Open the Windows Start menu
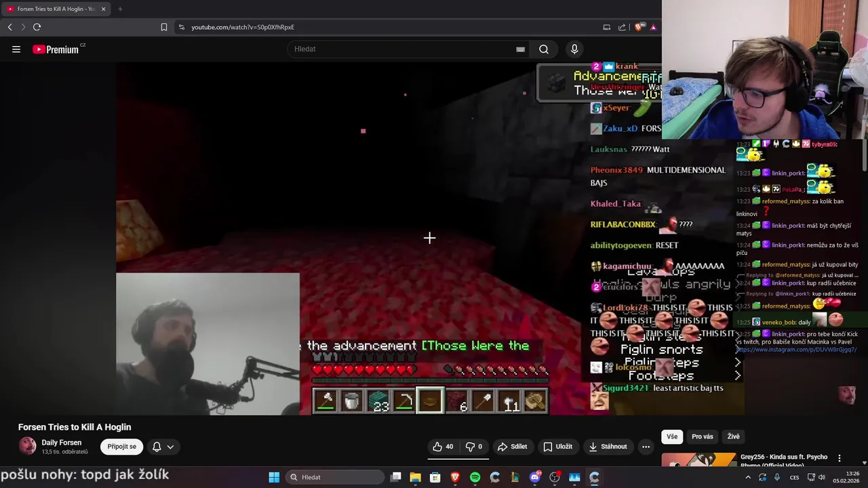The width and height of the screenshot is (868, 488). point(274,477)
